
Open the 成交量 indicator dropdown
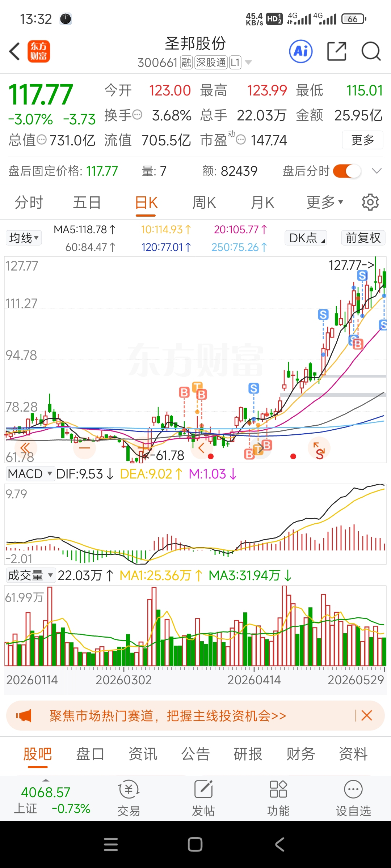tap(30, 575)
